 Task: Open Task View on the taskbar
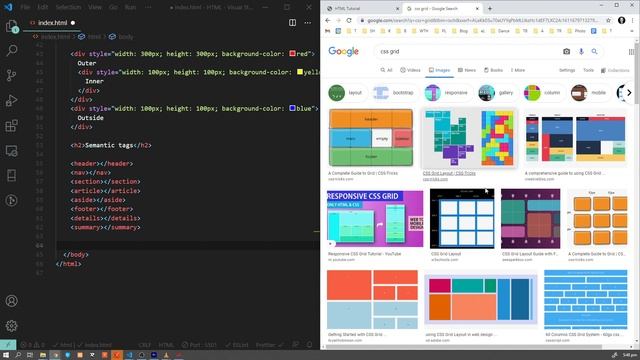pos(30,355)
